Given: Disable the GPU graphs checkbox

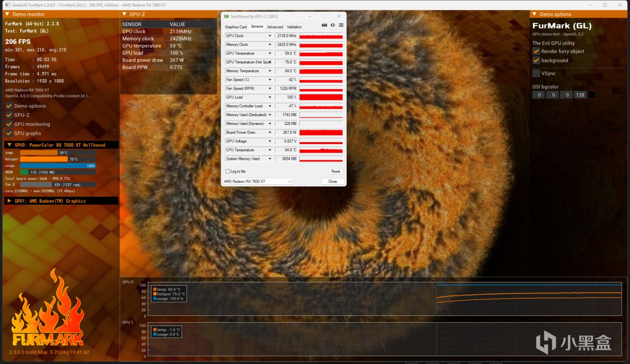Looking at the screenshot, I should 9,133.
